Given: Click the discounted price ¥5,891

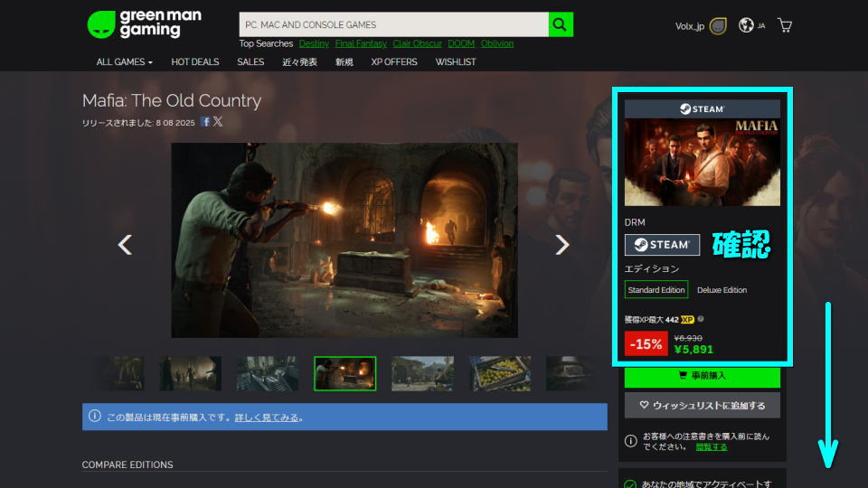Looking at the screenshot, I should point(693,349).
